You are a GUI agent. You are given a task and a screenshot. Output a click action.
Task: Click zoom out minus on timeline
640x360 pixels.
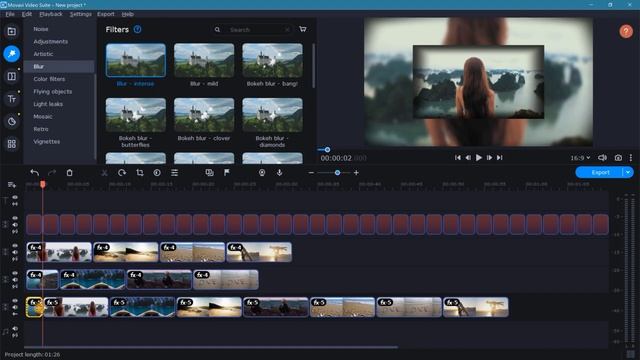(311, 173)
